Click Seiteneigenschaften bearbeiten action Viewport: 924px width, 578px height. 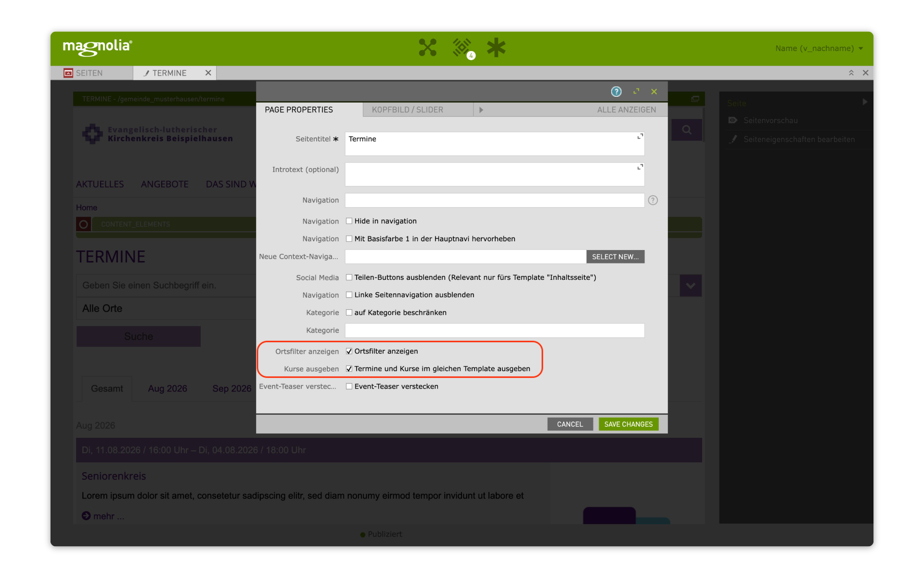799,139
